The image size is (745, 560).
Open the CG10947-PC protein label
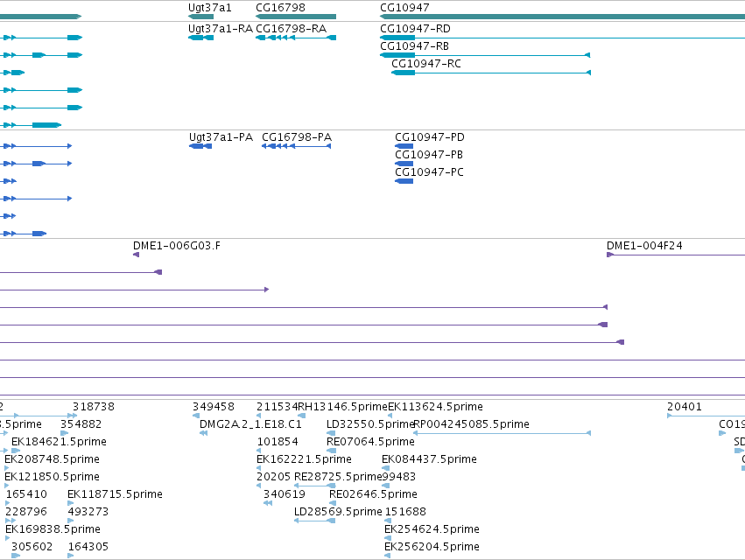[429, 173]
